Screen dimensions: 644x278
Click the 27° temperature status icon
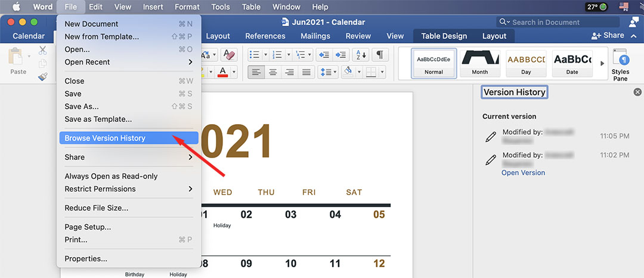[x=597, y=7]
